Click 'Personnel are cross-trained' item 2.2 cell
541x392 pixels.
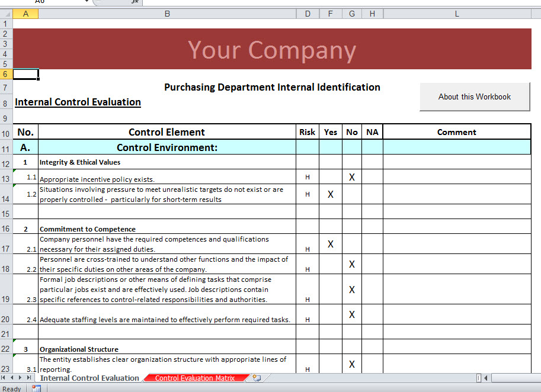[x=167, y=264]
